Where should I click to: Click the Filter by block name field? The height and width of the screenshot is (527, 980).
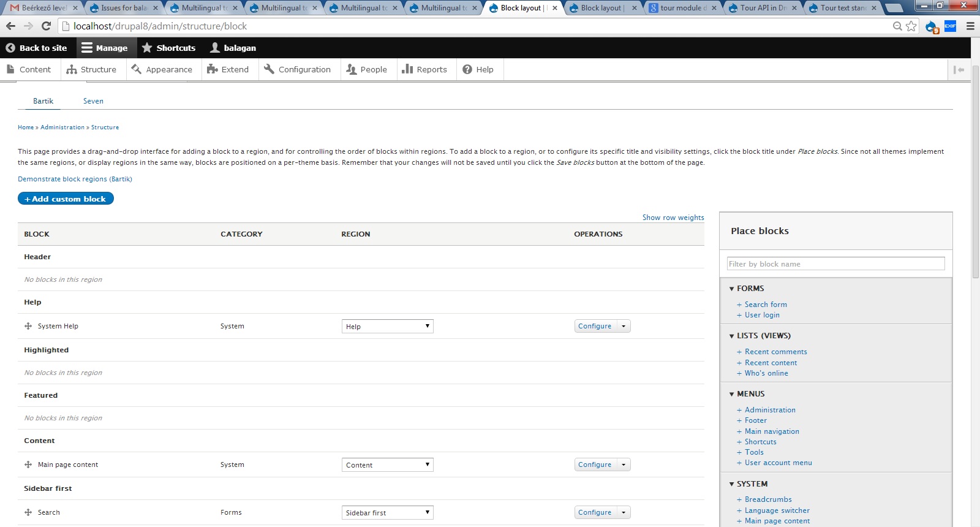coord(835,264)
